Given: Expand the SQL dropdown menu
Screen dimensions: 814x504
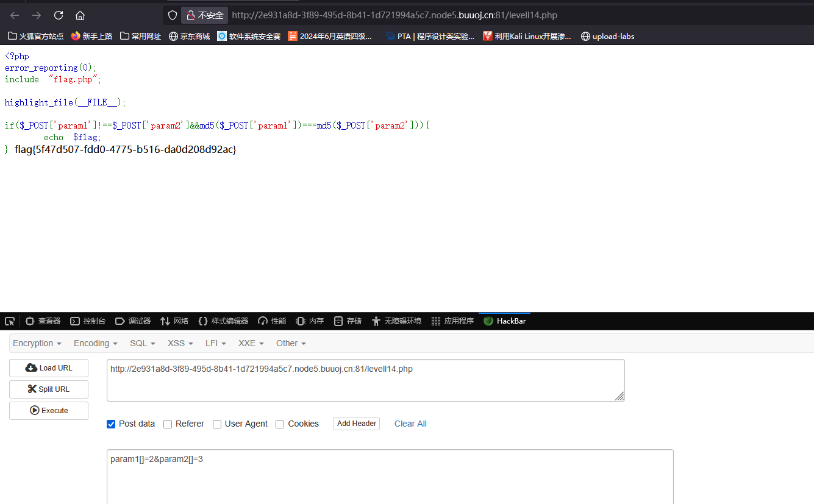Looking at the screenshot, I should click(143, 343).
